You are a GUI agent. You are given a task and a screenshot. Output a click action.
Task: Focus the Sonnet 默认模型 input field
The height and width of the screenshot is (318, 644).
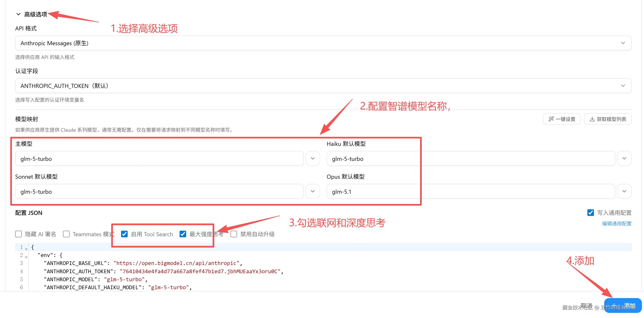pyautogui.click(x=159, y=191)
